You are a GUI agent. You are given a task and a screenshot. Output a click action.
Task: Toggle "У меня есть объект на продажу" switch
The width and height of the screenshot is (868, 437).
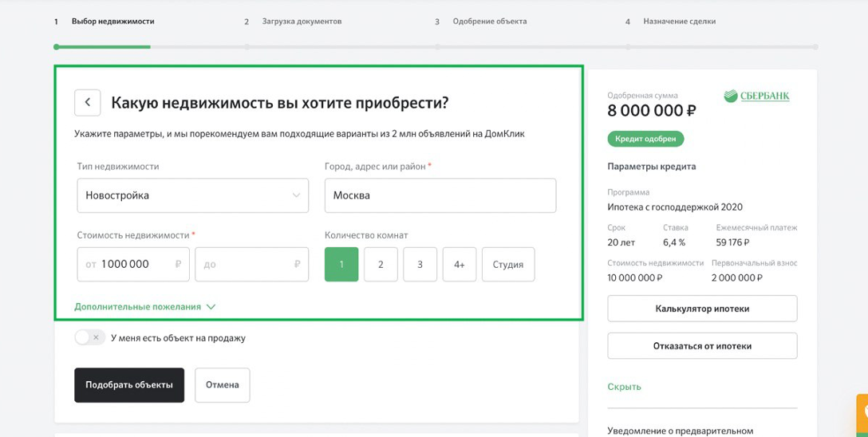pos(89,337)
